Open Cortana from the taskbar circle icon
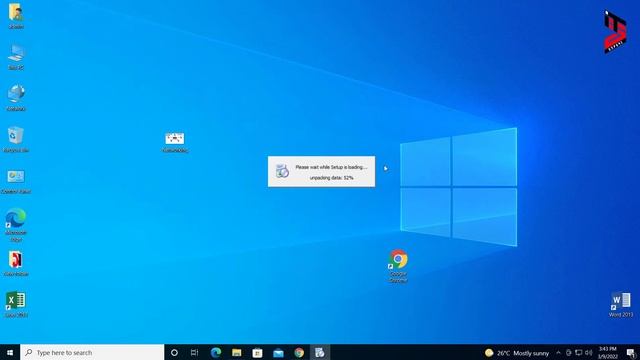This screenshot has height=360, width=640. 174,352
